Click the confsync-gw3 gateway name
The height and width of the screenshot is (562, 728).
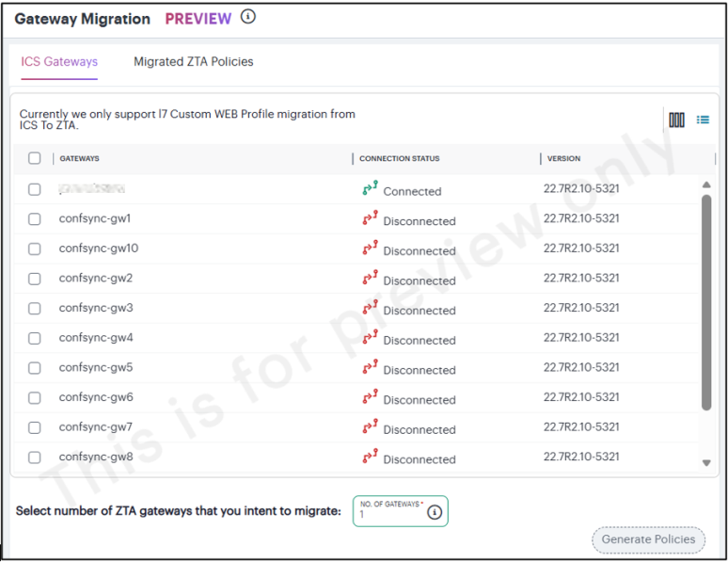(x=96, y=308)
